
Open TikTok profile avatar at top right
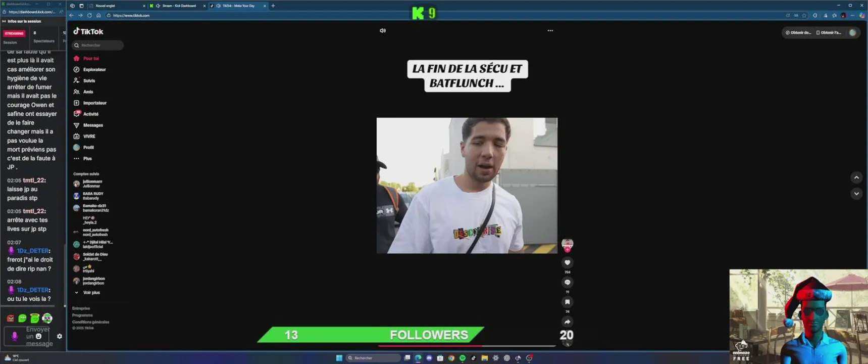853,33
